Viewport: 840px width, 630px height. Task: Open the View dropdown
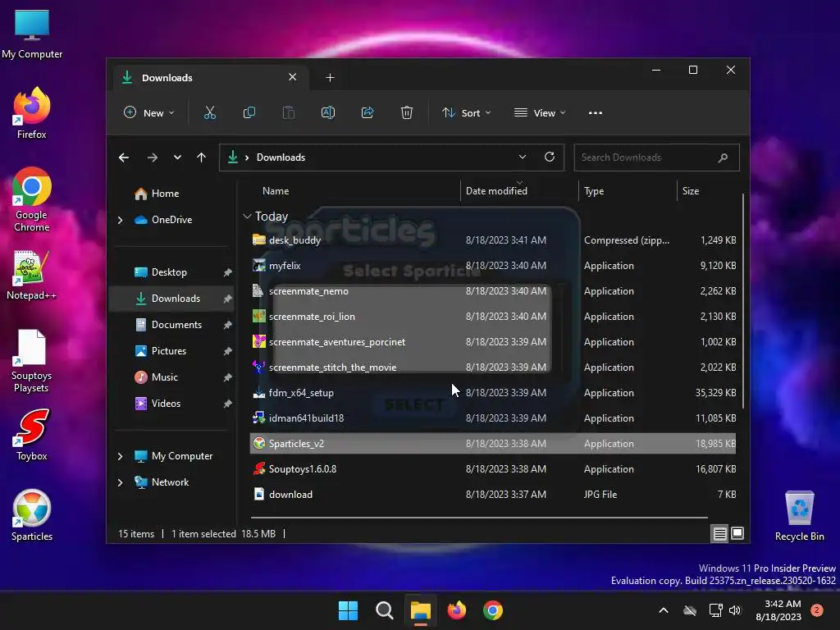[x=540, y=113]
